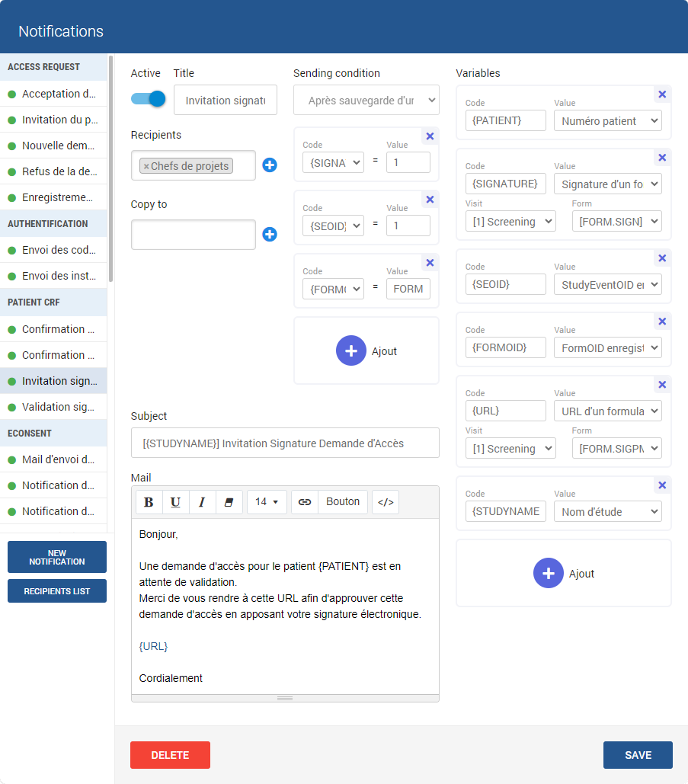Insert a link using the chain icon
Viewport: 688px width, 784px height.
[x=305, y=502]
